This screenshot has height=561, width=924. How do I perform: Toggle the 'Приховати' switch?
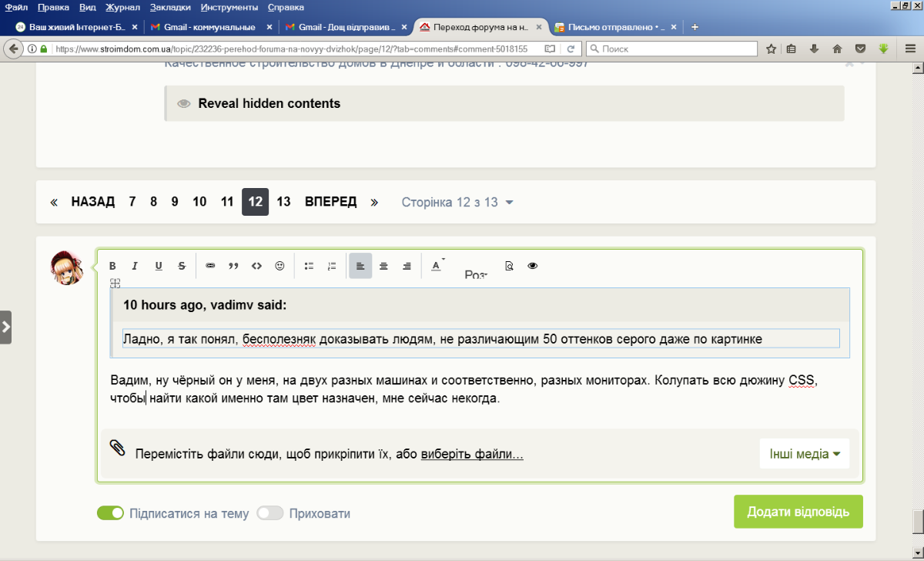tap(270, 513)
